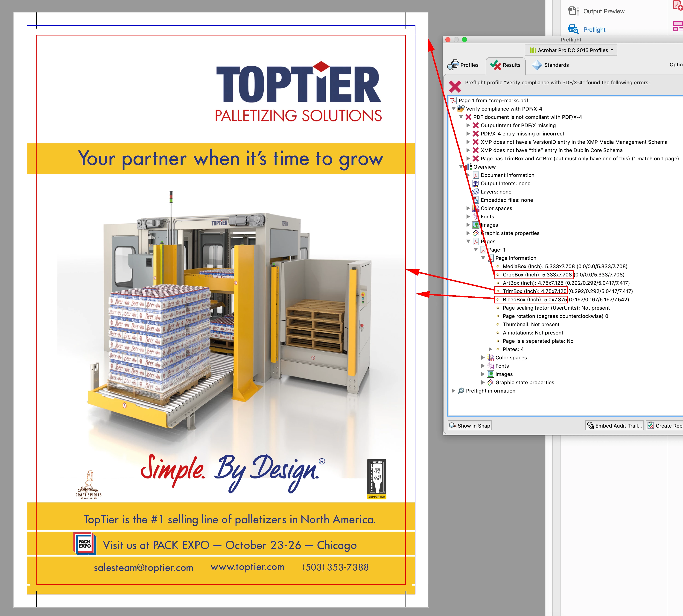
Task: Click the Fonts icon under Page 1
Action: pyautogui.click(x=490, y=366)
